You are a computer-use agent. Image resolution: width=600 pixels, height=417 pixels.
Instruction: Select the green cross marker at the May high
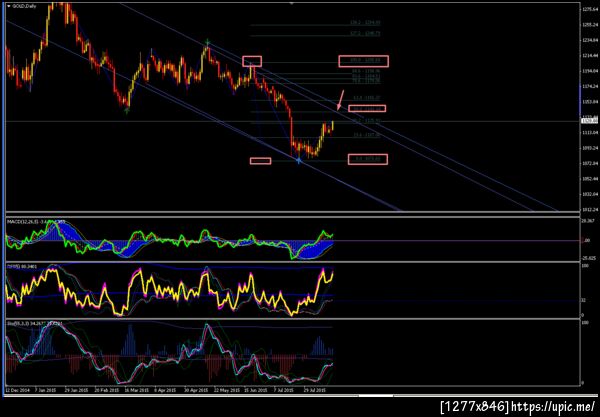(x=207, y=41)
